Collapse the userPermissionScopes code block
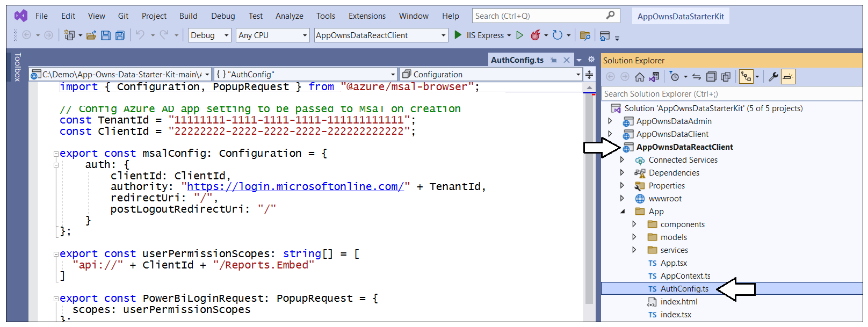Screen dimensions: 868x327 click(56, 255)
